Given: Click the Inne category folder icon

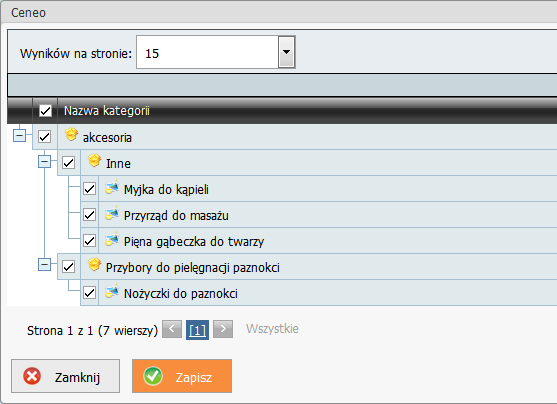Looking at the screenshot, I should pos(94,161).
